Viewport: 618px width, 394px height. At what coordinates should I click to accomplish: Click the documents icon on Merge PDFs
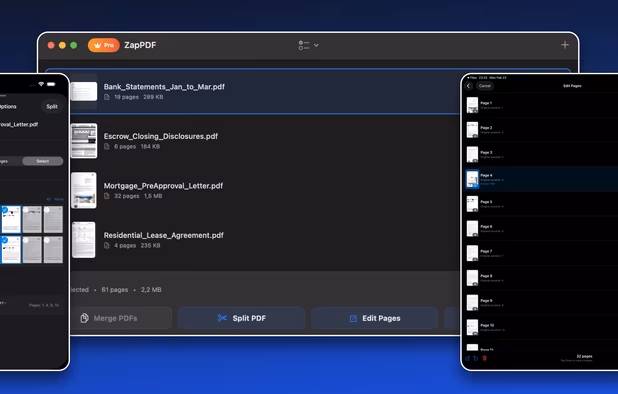(x=84, y=318)
